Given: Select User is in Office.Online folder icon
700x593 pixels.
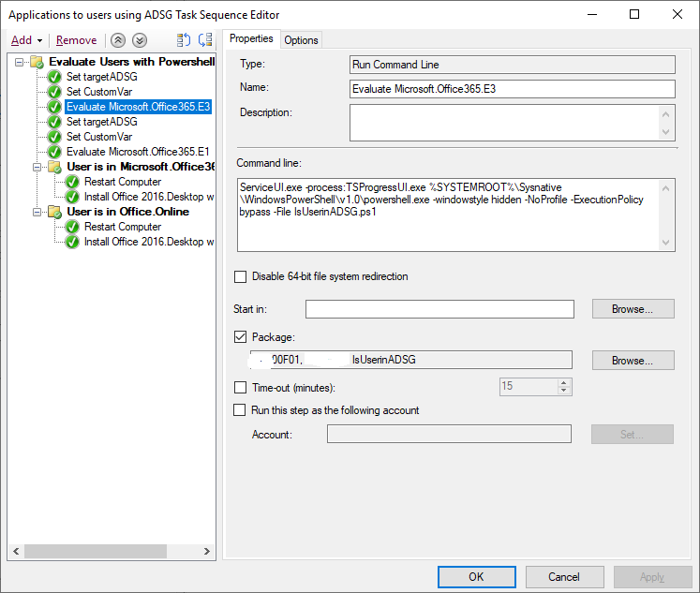Looking at the screenshot, I should 54,212.
